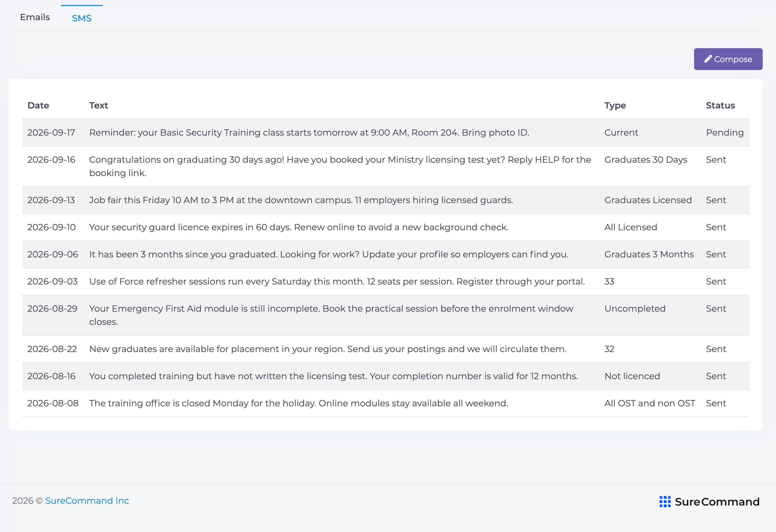Click the Graduates 30 Days type cell
Screen dimensions: 776x532
[646, 160]
